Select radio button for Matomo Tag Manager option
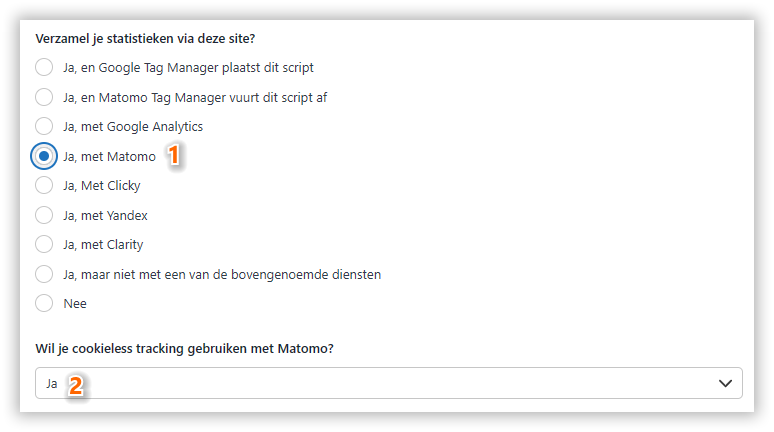This screenshot has width=774, height=432. point(44,97)
